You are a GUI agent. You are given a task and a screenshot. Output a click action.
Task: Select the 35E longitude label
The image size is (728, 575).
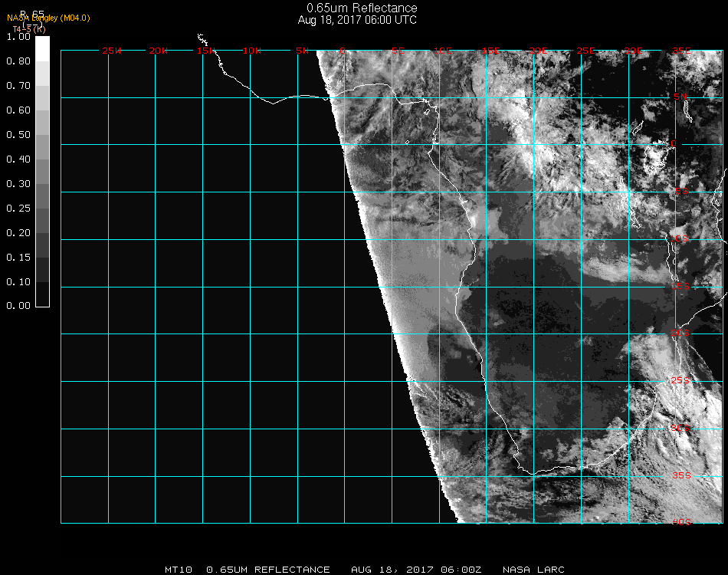[x=681, y=51]
